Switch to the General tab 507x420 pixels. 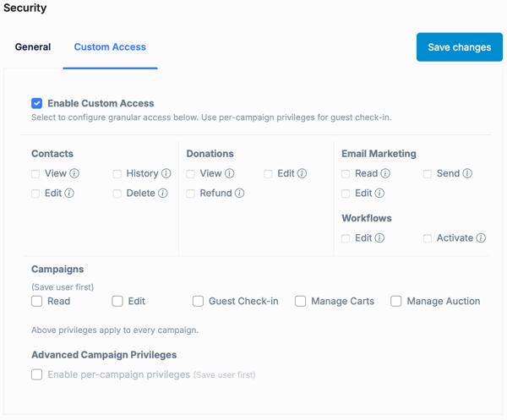(x=33, y=47)
